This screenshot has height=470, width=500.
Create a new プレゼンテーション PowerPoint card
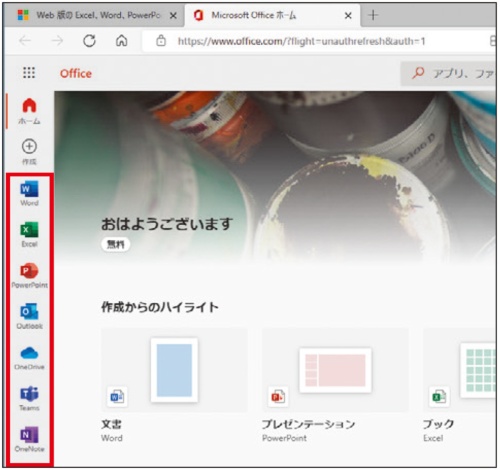[335, 386]
